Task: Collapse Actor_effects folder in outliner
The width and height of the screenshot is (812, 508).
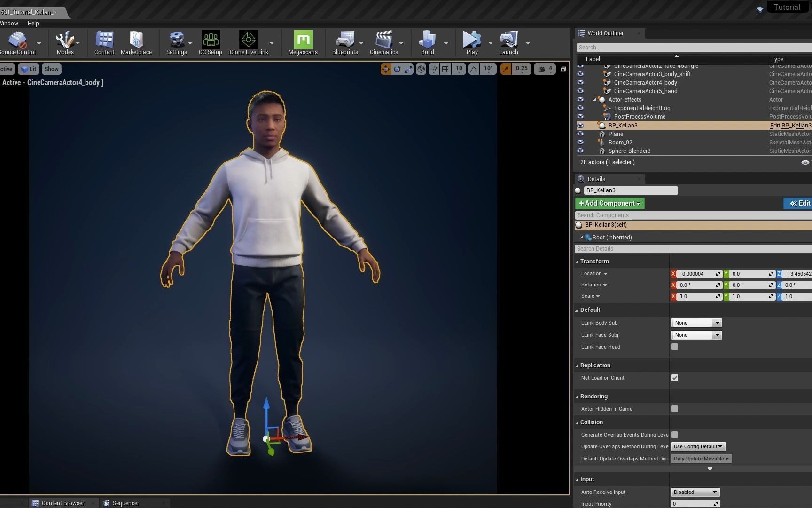Action: 595,99
